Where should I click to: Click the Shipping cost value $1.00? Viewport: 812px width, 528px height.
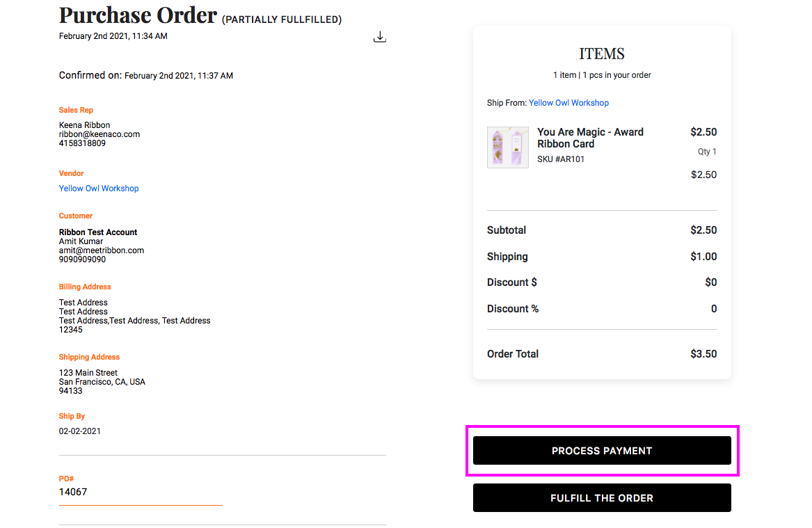[703, 257]
